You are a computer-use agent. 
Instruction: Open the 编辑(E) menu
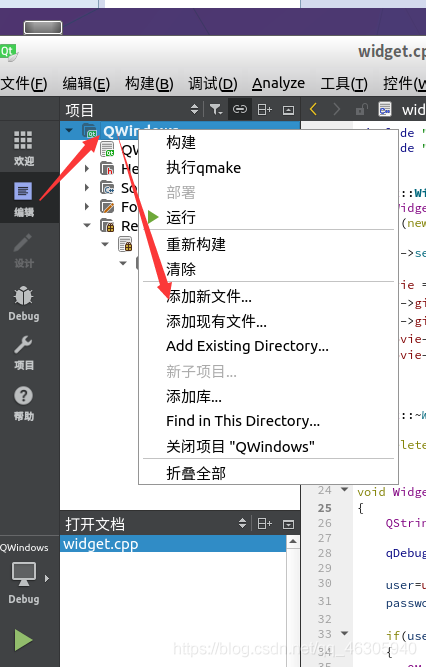click(86, 83)
